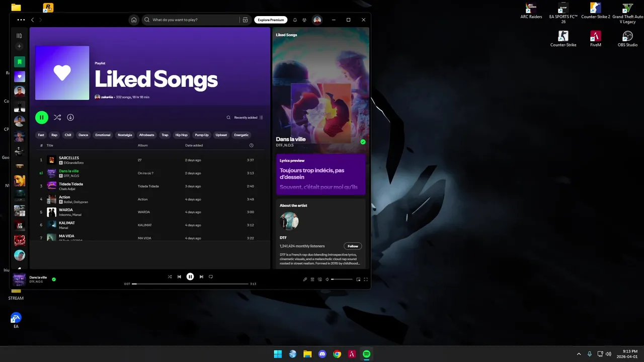This screenshot has width=644, height=362.
Task: Click the Browse icon in search bar
Action: 245,20
